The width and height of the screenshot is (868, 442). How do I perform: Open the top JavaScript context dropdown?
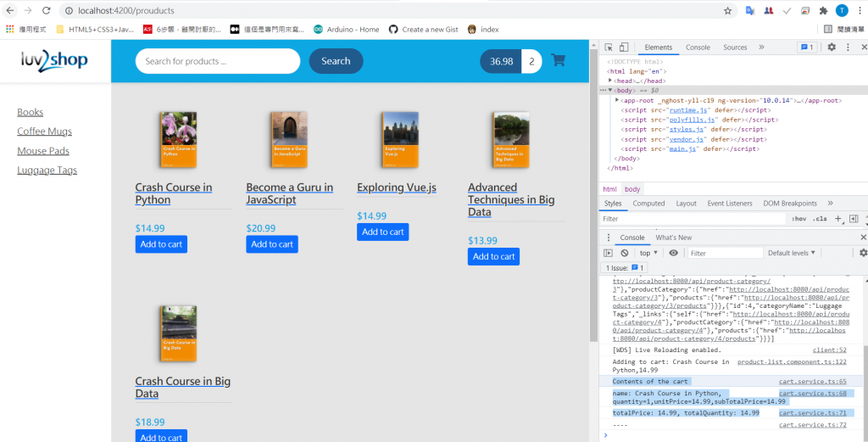(648, 253)
